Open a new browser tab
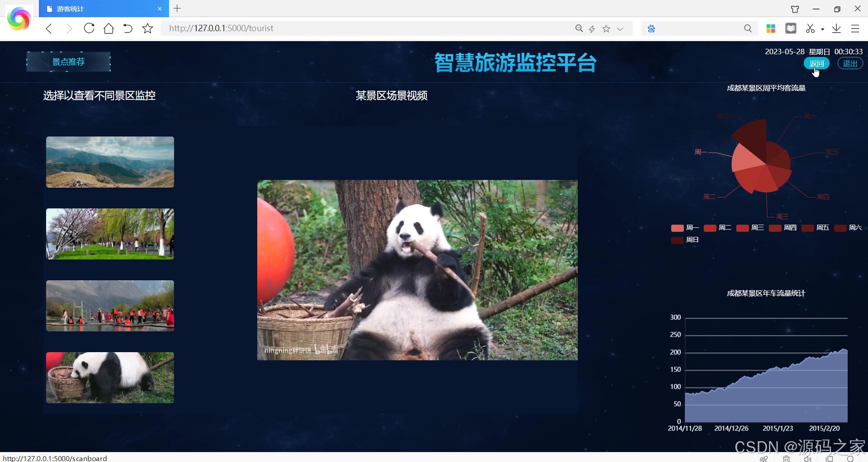 click(177, 8)
